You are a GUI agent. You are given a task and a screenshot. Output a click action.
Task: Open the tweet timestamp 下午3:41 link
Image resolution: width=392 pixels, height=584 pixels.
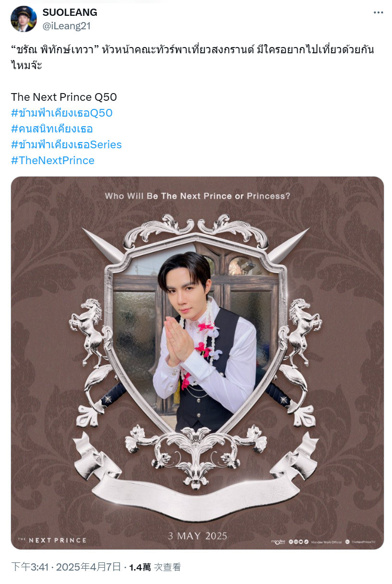(x=30, y=567)
